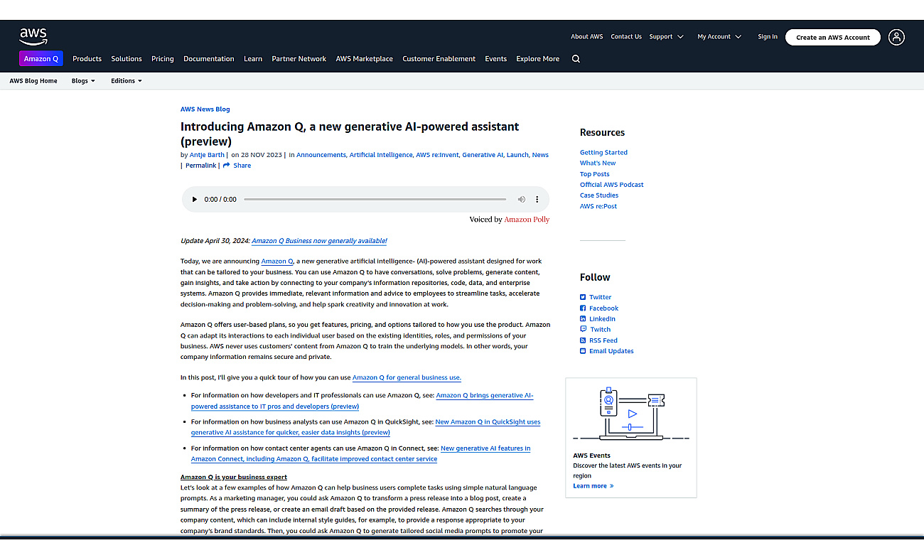Image resolution: width=924 pixels, height=560 pixels.
Task: Click the Permalink link
Action: click(200, 166)
